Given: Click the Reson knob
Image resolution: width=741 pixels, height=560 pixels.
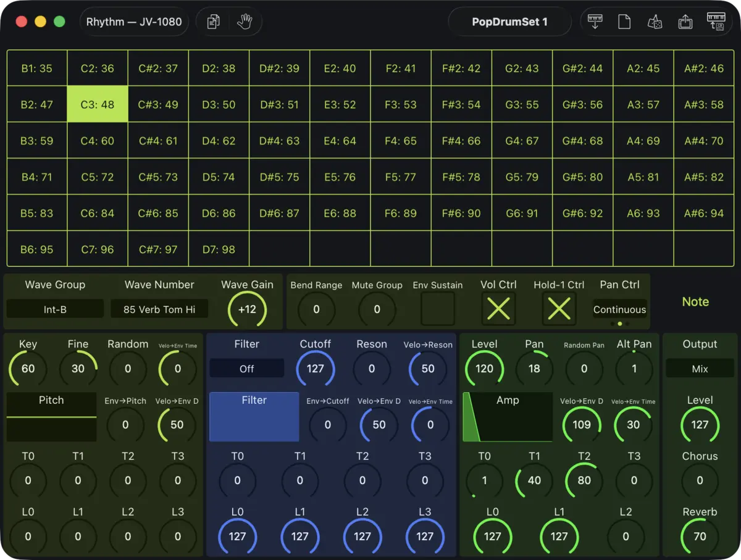Looking at the screenshot, I should coord(372,369).
